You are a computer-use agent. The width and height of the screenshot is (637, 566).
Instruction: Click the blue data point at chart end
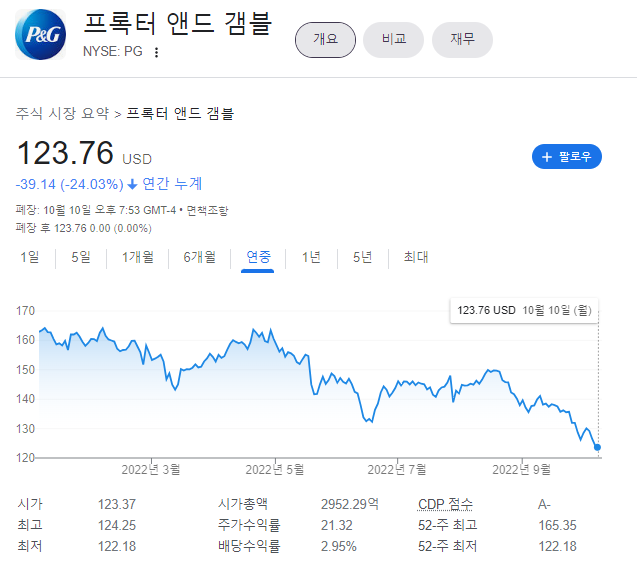(x=597, y=447)
